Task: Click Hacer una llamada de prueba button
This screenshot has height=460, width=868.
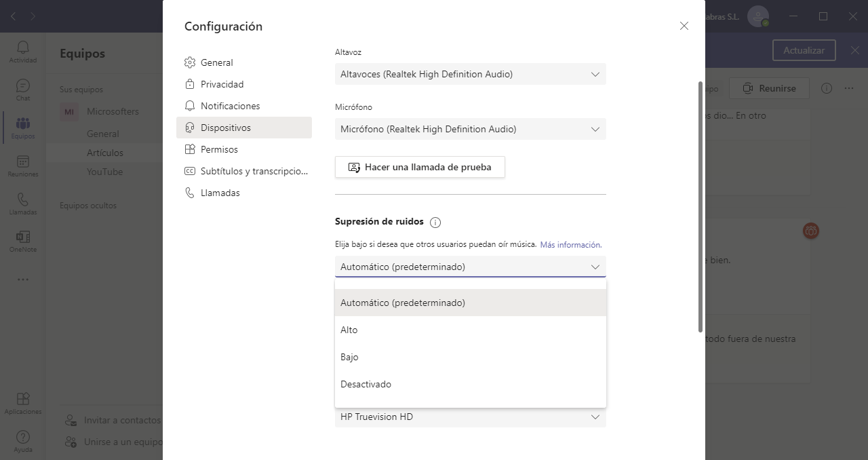Action: (x=420, y=167)
